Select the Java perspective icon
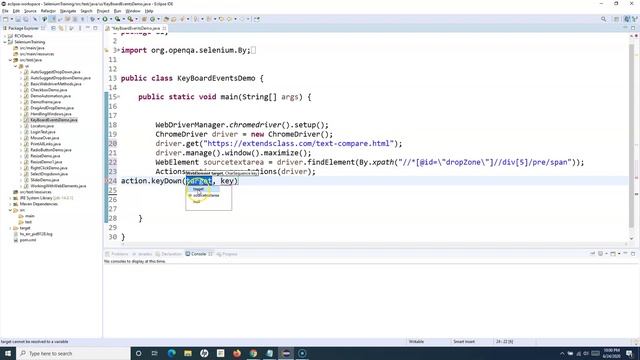 click(627, 19)
